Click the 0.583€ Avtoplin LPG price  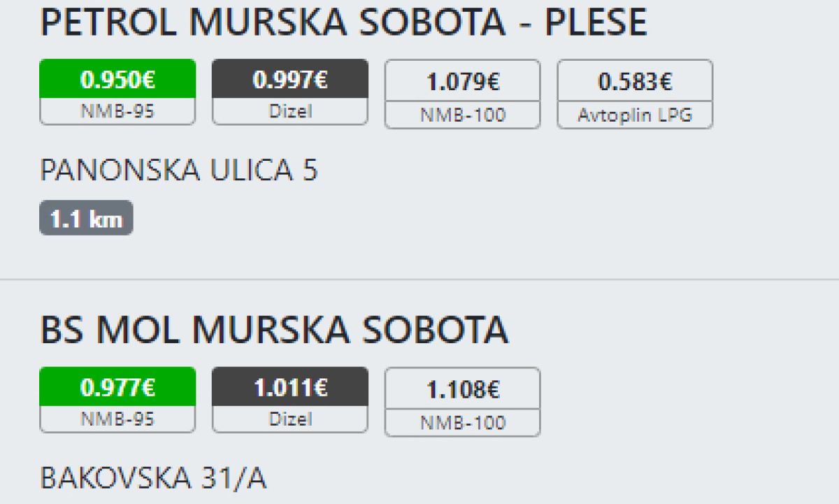[x=635, y=82]
